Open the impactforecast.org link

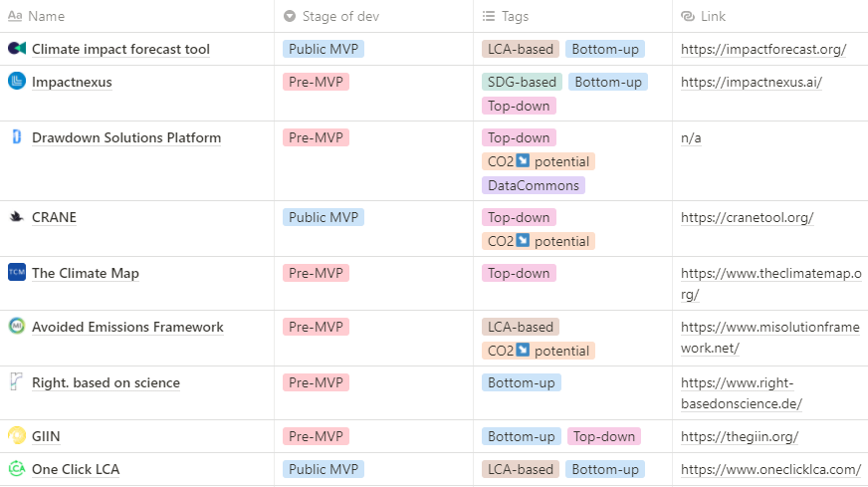point(763,49)
